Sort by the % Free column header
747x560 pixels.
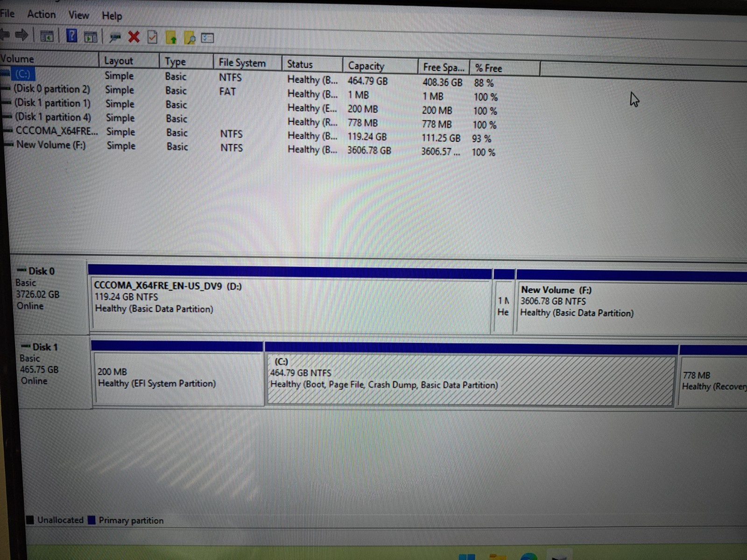pos(505,68)
